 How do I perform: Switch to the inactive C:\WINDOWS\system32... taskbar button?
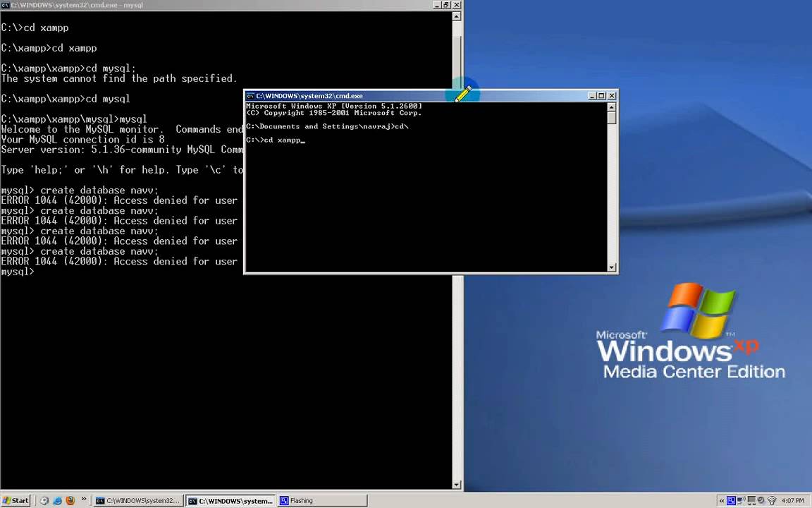(138, 501)
